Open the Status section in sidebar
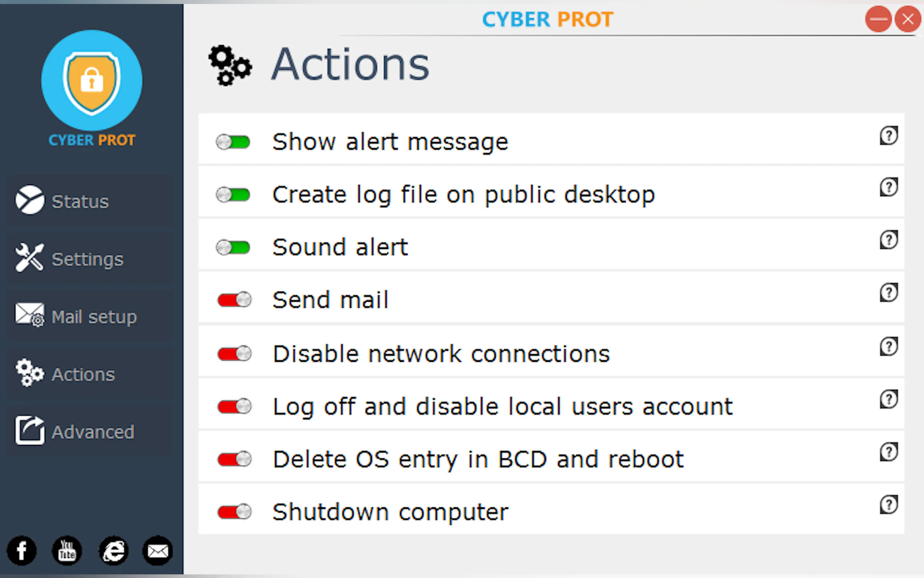Image resolution: width=924 pixels, height=578 pixels. (80, 201)
